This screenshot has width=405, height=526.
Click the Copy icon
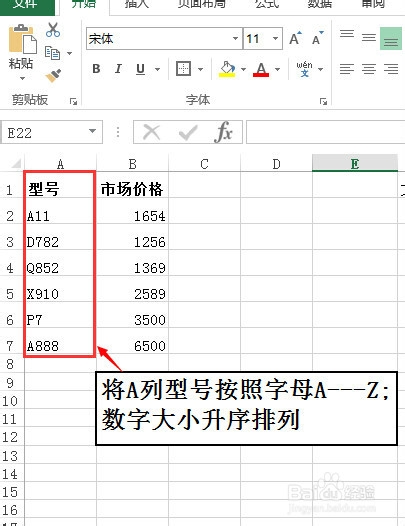coord(52,53)
